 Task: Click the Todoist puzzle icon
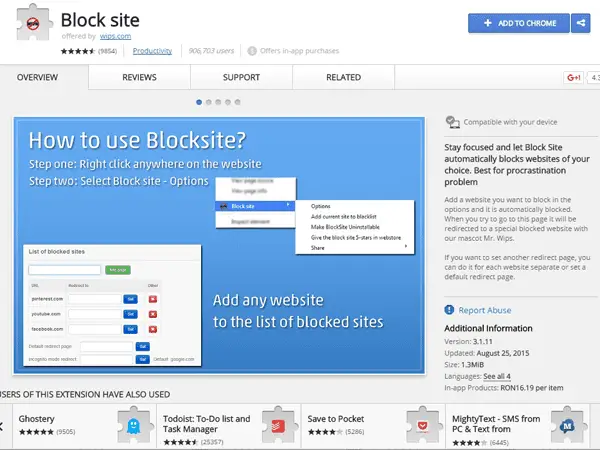278,425
